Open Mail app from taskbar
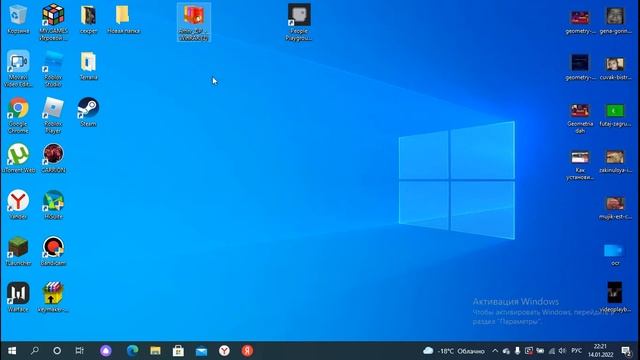 click(x=201, y=351)
